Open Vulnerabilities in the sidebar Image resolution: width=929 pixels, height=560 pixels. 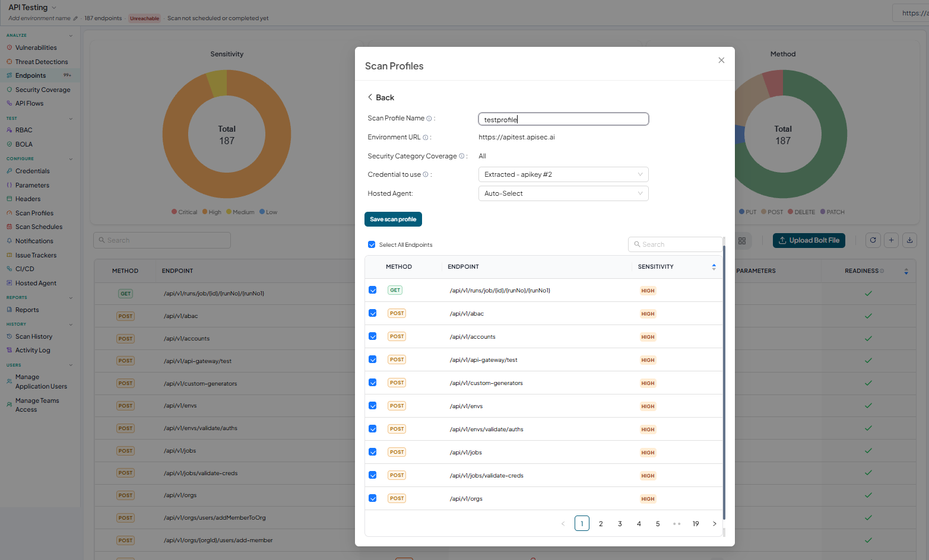(36, 47)
